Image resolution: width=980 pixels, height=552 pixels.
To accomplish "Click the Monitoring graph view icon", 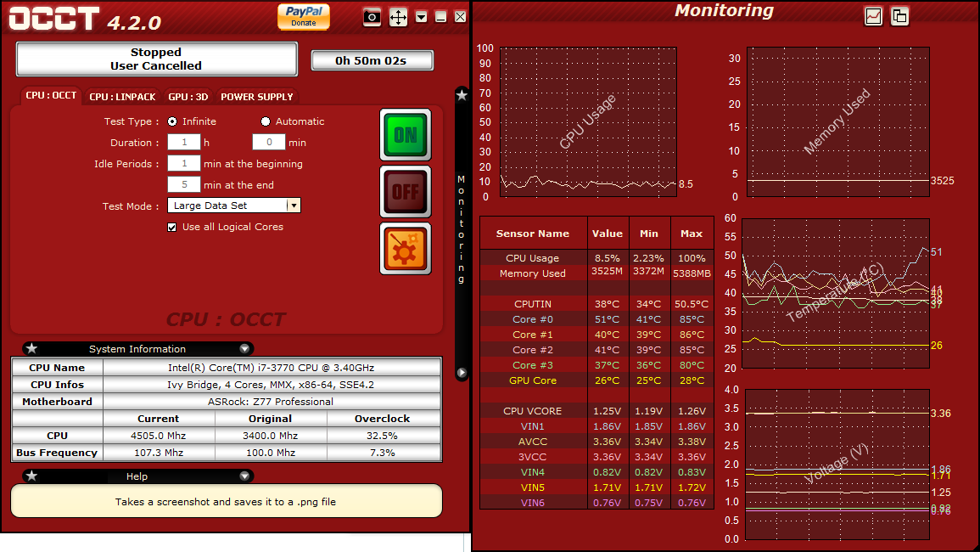I will pyautogui.click(x=873, y=16).
